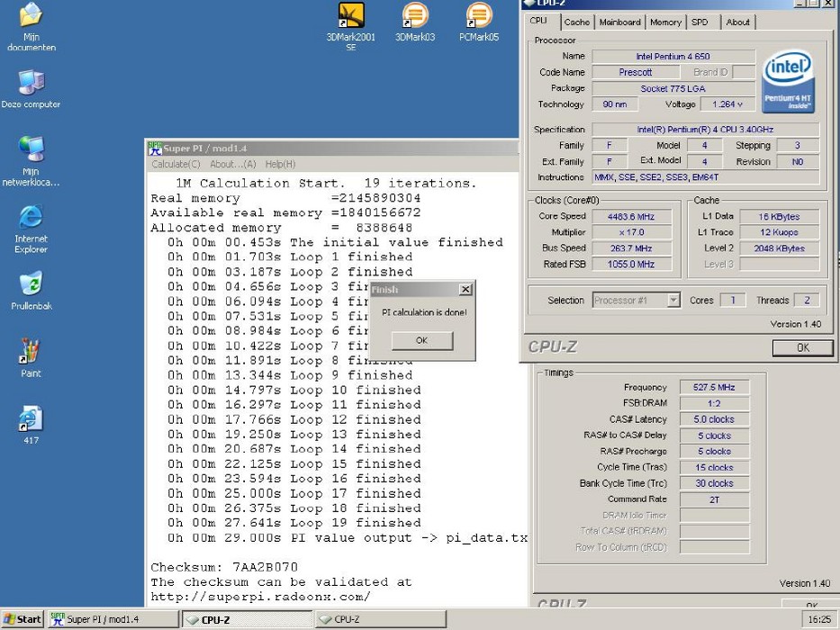The image size is (840, 630).
Task: Switch to the SPD tab in CPU-Z
Action: coord(700,22)
